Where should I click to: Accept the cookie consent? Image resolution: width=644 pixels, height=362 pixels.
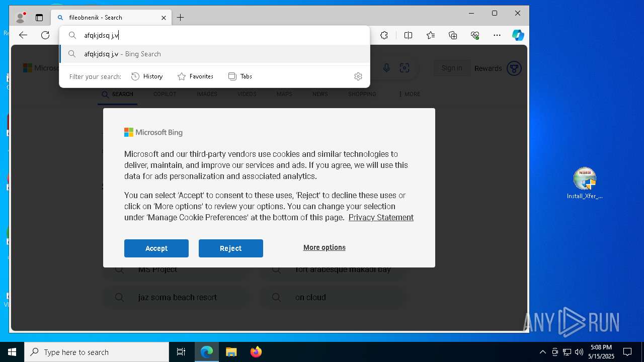pos(156,248)
